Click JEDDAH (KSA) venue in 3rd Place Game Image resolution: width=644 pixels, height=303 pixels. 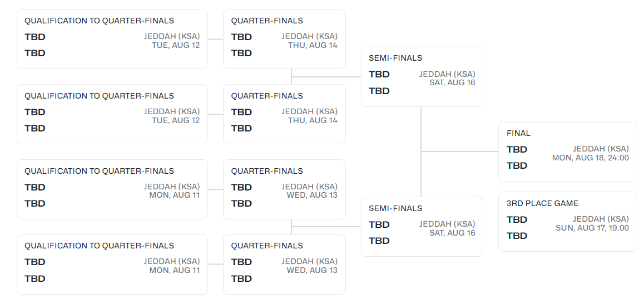[x=601, y=219]
